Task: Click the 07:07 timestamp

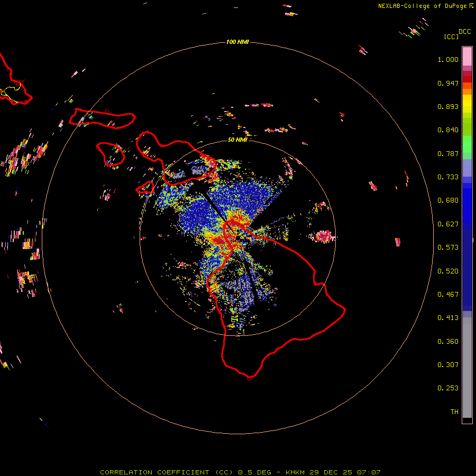Action: (369, 472)
